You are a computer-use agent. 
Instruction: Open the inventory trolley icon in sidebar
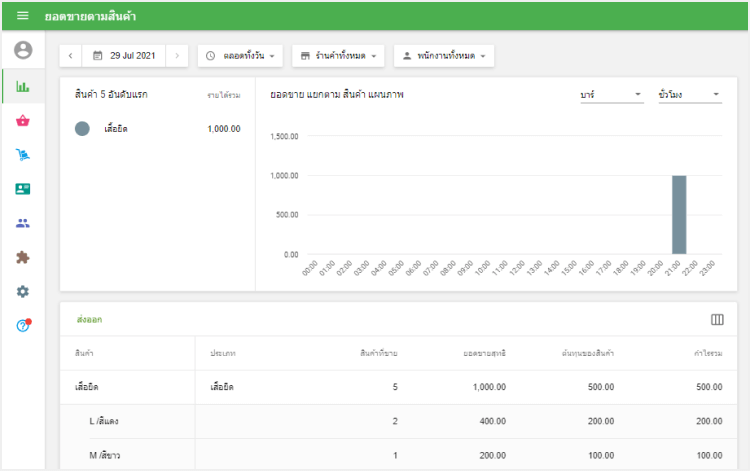pyautogui.click(x=23, y=155)
